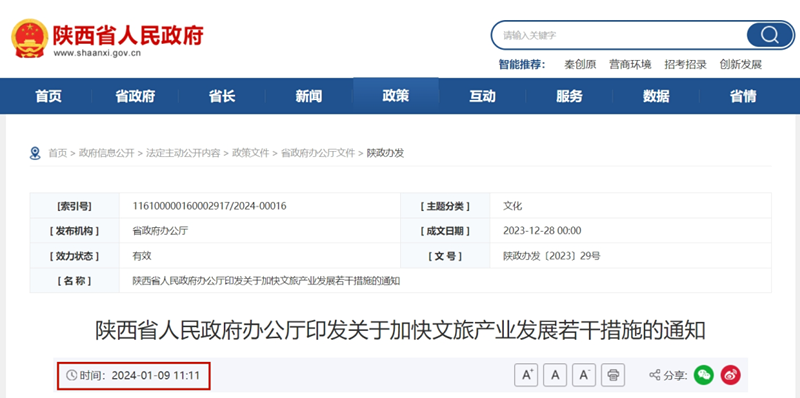Click the 招考招录 recommended link

point(685,65)
